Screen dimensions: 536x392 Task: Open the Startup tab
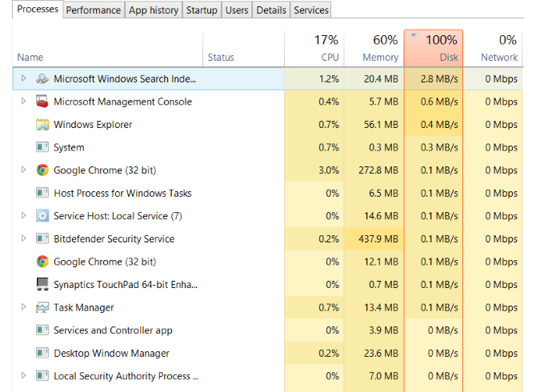point(202,10)
